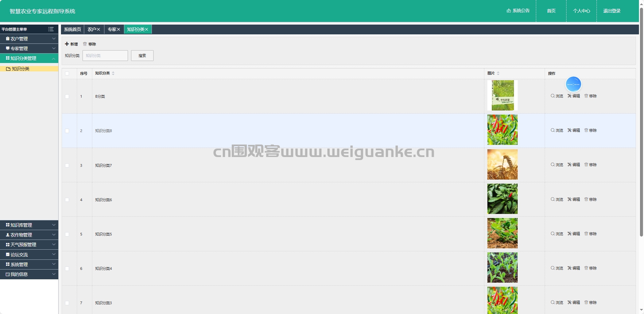Open 个人中心 in top navigation

coord(581,11)
